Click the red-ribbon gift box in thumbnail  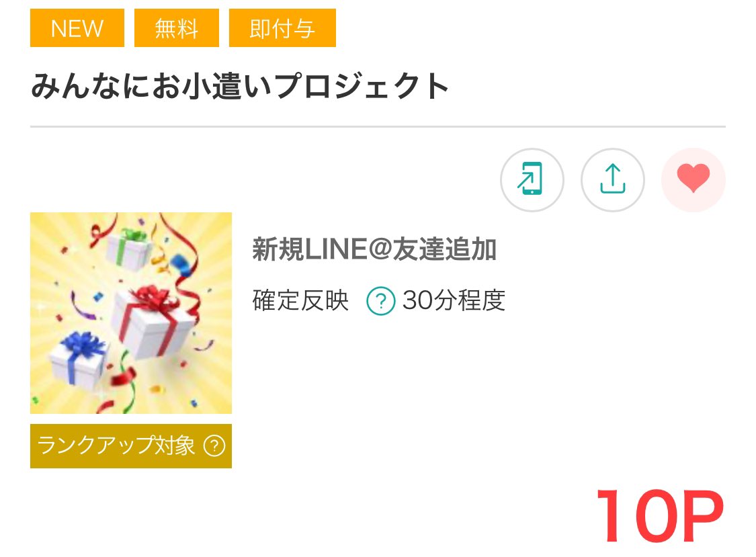click(x=152, y=322)
